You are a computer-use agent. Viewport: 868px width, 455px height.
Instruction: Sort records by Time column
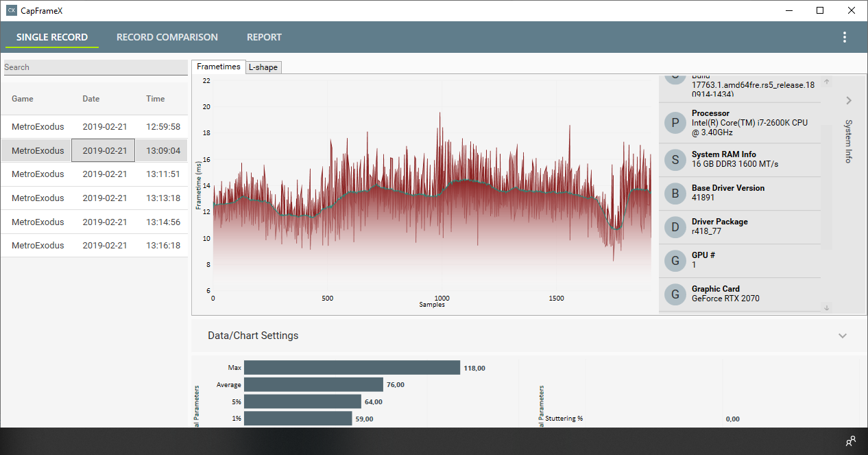tap(156, 99)
